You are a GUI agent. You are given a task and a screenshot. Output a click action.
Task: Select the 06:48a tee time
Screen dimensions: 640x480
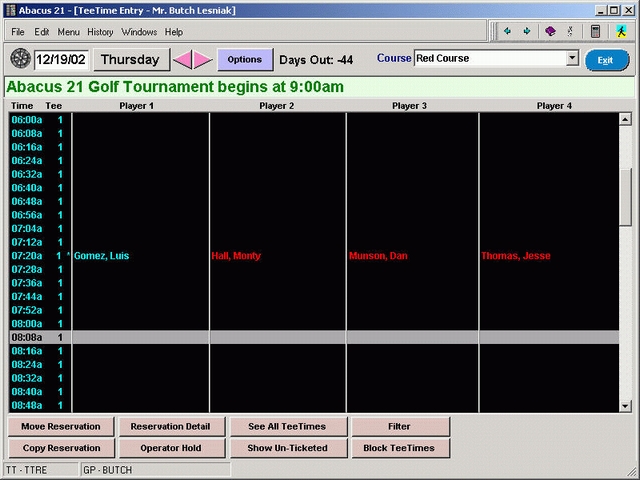coord(27,201)
